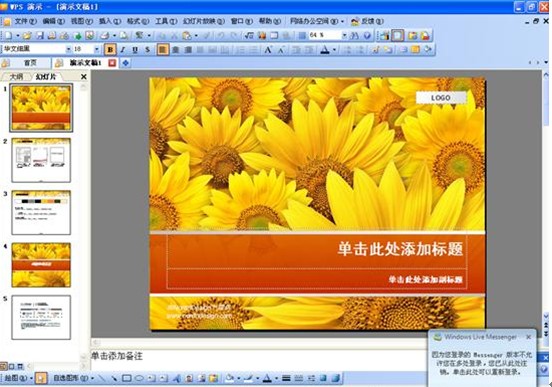
Task: Switch to the 大纲 Outline tab
Action: pos(16,76)
